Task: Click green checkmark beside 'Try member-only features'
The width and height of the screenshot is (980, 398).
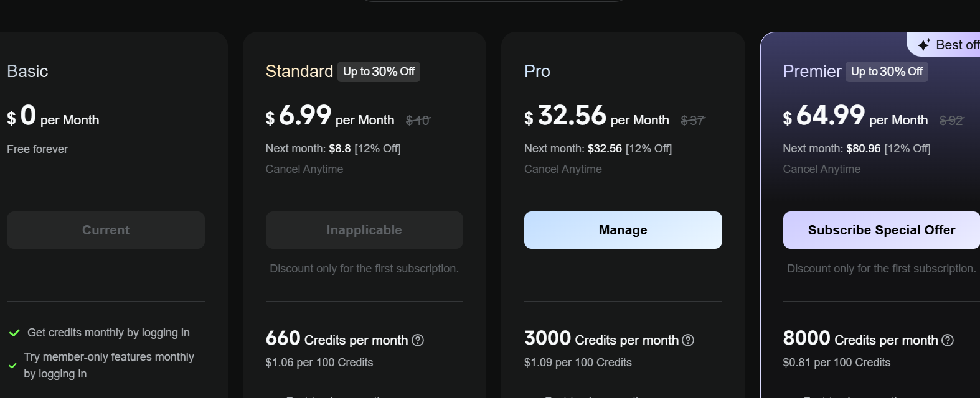Action: pyautogui.click(x=12, y=366)
